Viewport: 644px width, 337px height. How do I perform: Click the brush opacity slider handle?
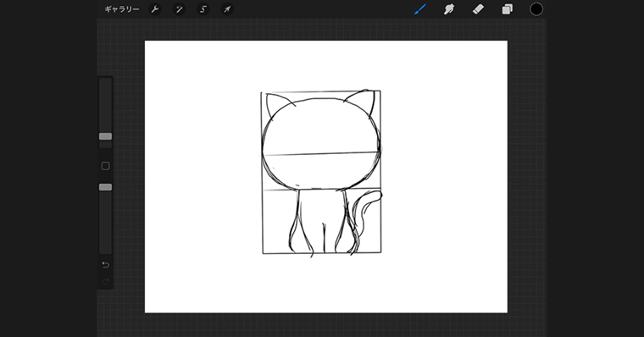coord(106,187)
